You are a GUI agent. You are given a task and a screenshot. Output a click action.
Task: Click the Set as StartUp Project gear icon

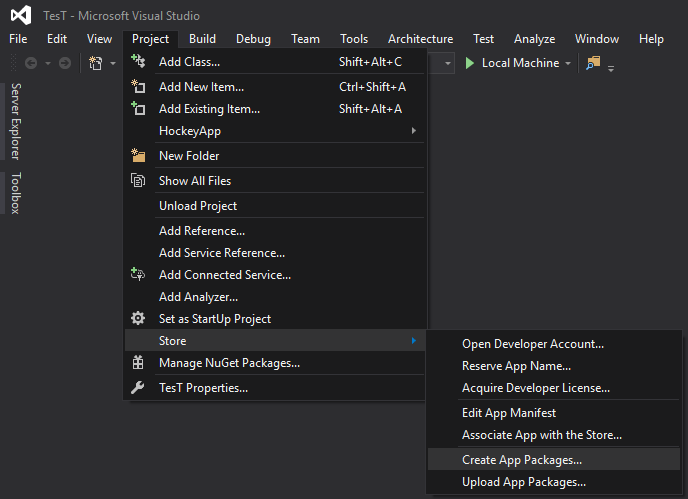pyautogui.click(x=139, y=319)
